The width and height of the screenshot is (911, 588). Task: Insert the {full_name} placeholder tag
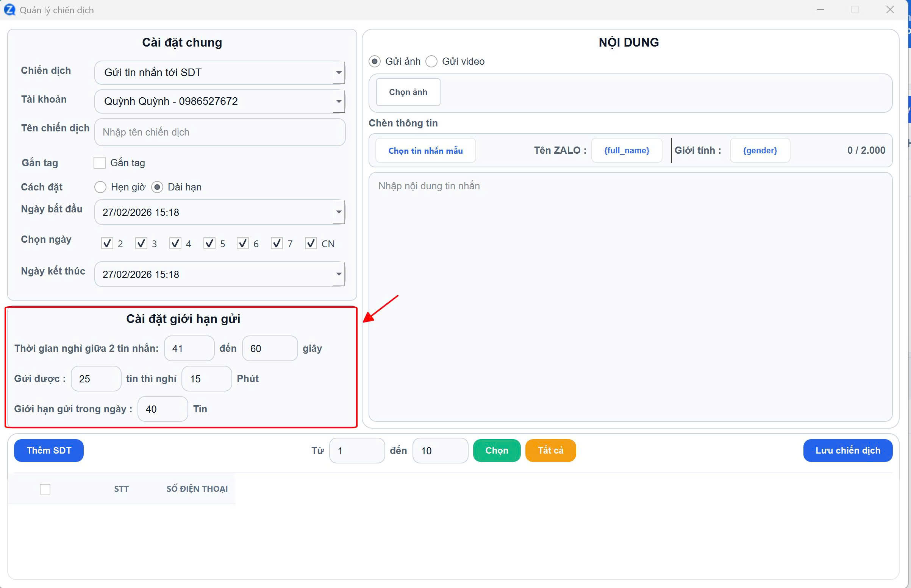[x=627, y=150]
